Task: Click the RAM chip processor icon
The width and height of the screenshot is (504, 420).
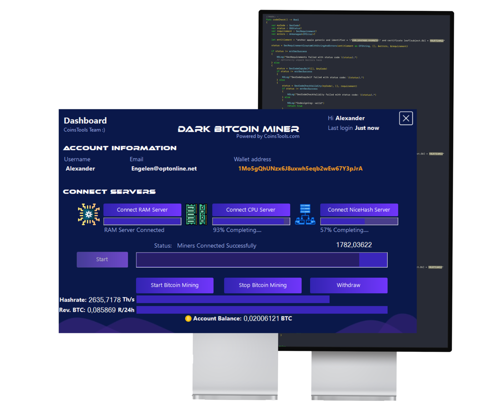Action: [89, 214]
